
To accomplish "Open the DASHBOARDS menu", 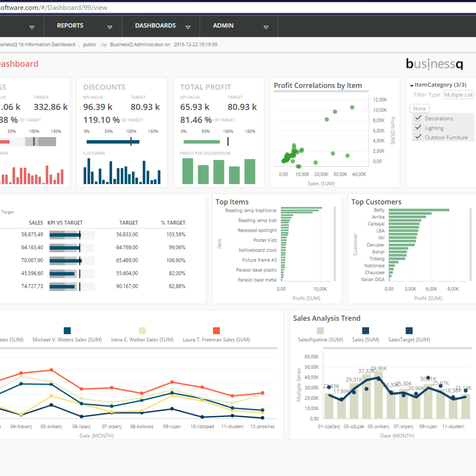I will pos(155,26).
